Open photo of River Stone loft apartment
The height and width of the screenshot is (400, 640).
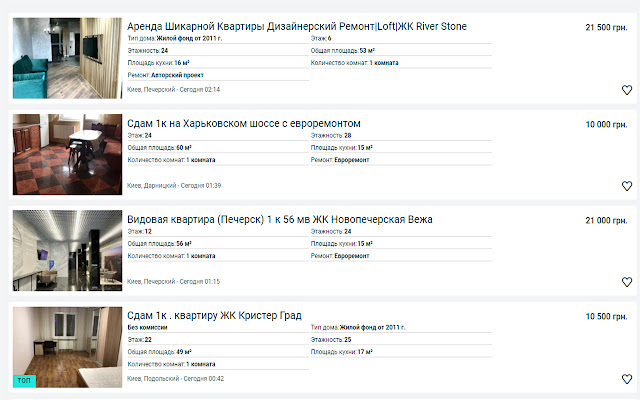coord(66,58)
